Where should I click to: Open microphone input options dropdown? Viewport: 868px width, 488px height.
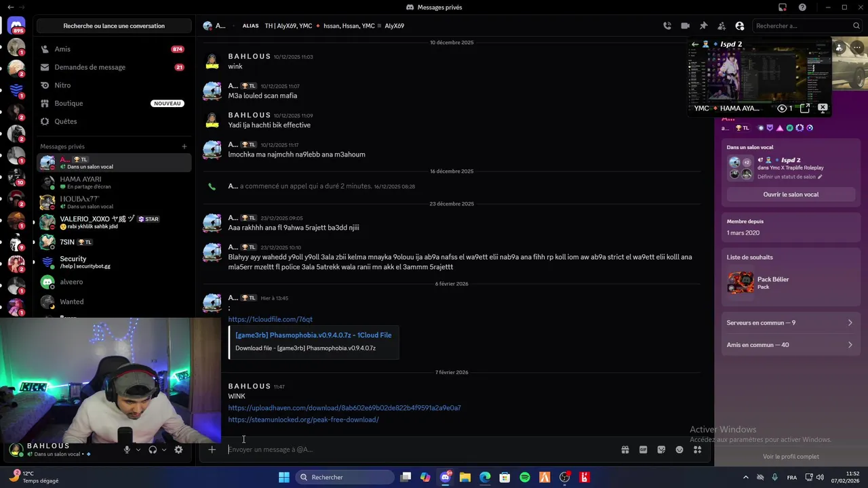tap(138, 449)
